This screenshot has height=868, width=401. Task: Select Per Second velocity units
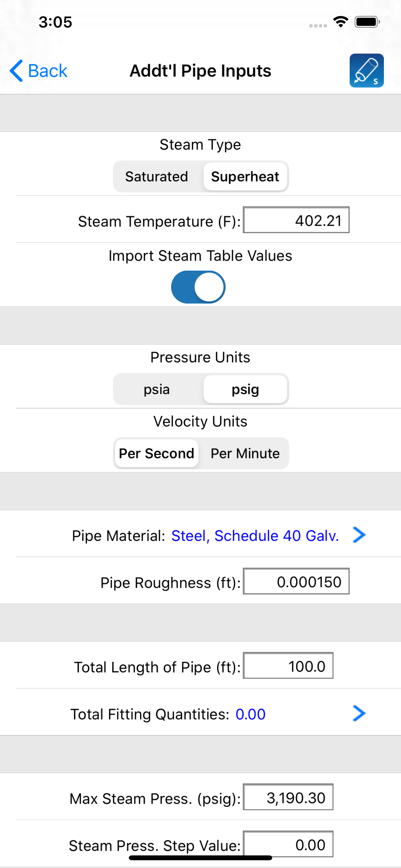[157, 453]
